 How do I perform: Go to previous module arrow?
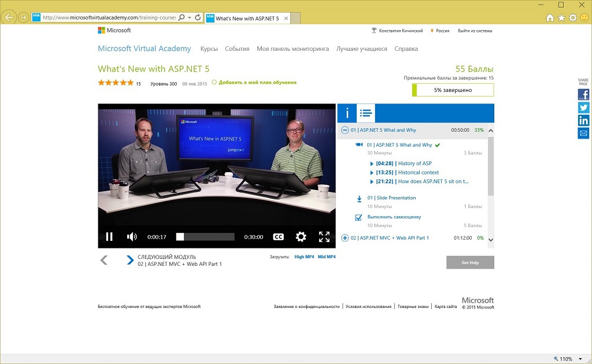[104, 260]
